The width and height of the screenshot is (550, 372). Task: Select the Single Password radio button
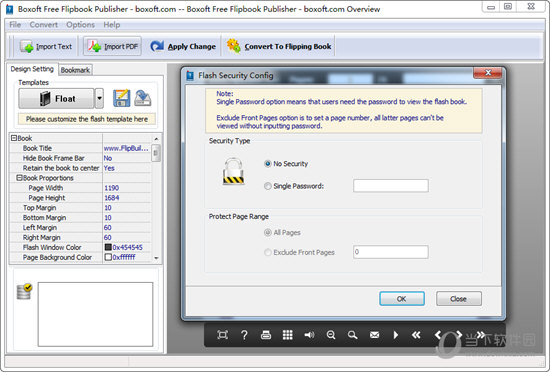(x=268, y=186)
